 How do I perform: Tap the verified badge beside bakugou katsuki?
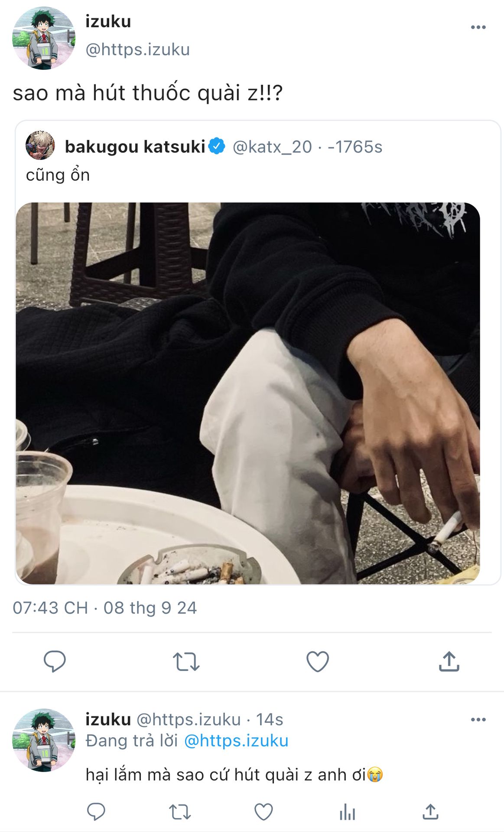pos(217,146)
